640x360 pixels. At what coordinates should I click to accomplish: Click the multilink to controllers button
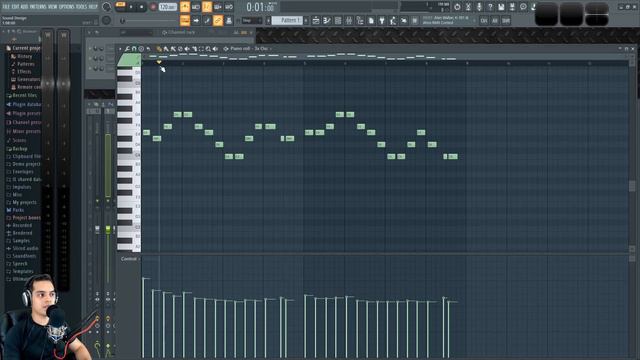pos(229,20)
